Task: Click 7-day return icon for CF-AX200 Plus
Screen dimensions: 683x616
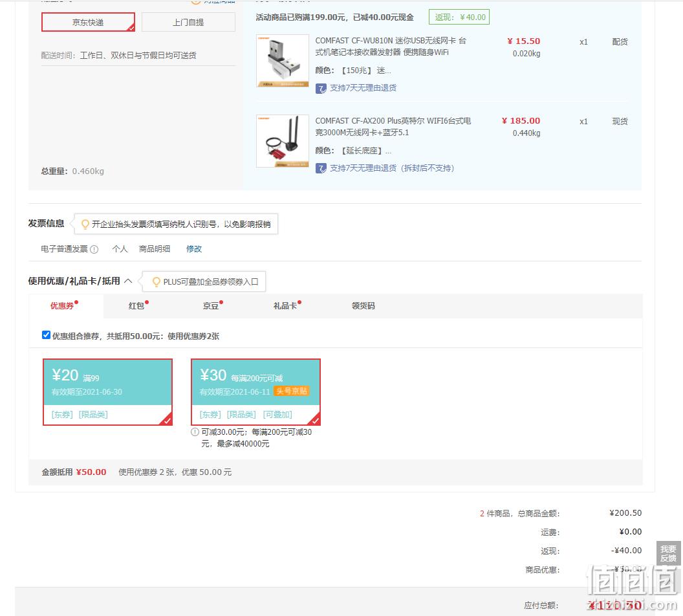Action: [321, 169]
